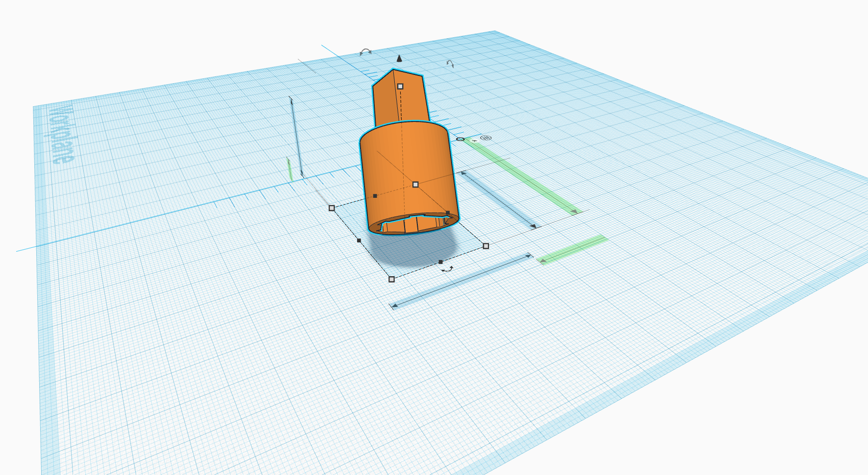Click the black midpoint handle over the cylinder's left side
Image resolution: width=868 pixels, height=475 pixels.
pos(375,196)
